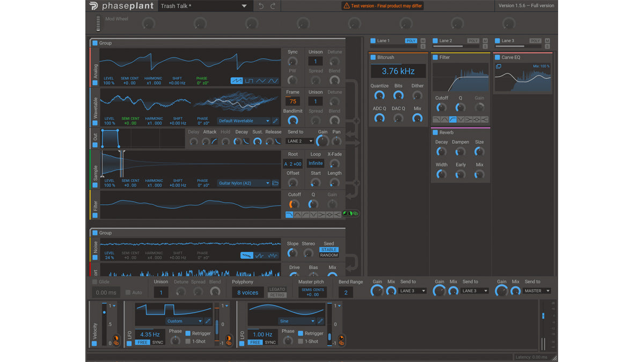Toggle POLY mode on Lane 1
The height and width of the screenshot is (362, 644).
click(x=411, y=41)
